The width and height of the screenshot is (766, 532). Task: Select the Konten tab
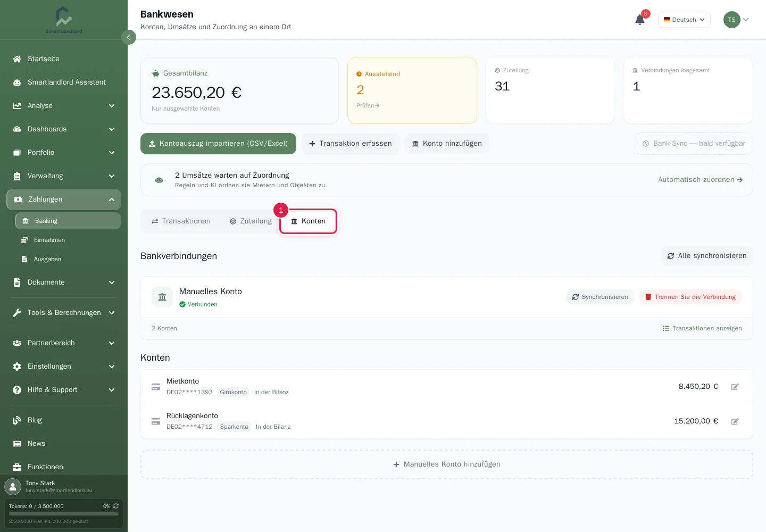(x=309, y=221)
